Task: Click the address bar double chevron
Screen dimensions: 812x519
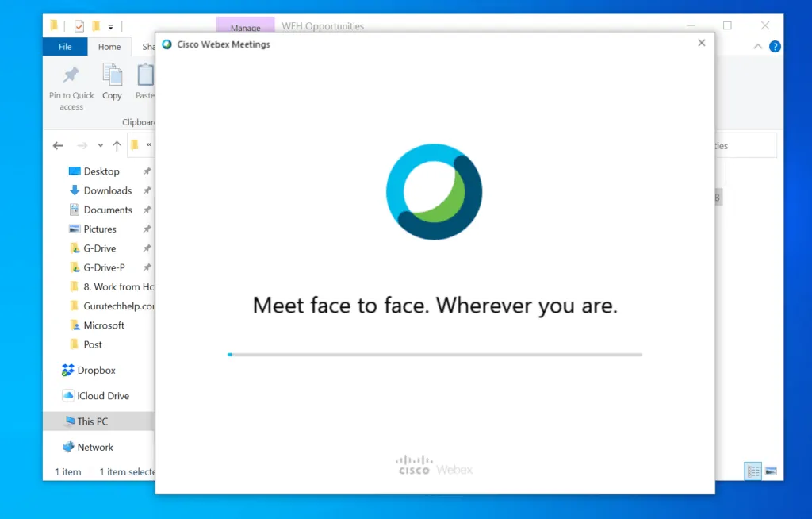Action: 149,145
